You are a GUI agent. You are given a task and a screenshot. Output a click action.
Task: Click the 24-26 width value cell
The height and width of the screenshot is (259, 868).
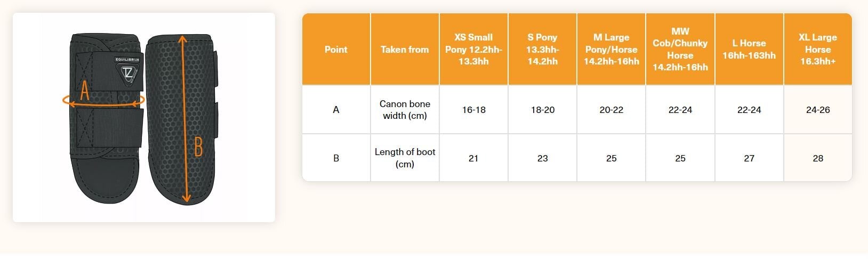click(817, 110)
